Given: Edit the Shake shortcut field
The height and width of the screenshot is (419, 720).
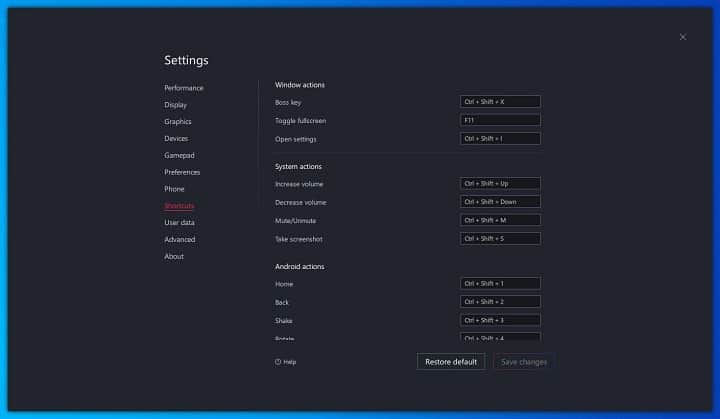Looking at the screenshot, I should [x=500, y=320].
